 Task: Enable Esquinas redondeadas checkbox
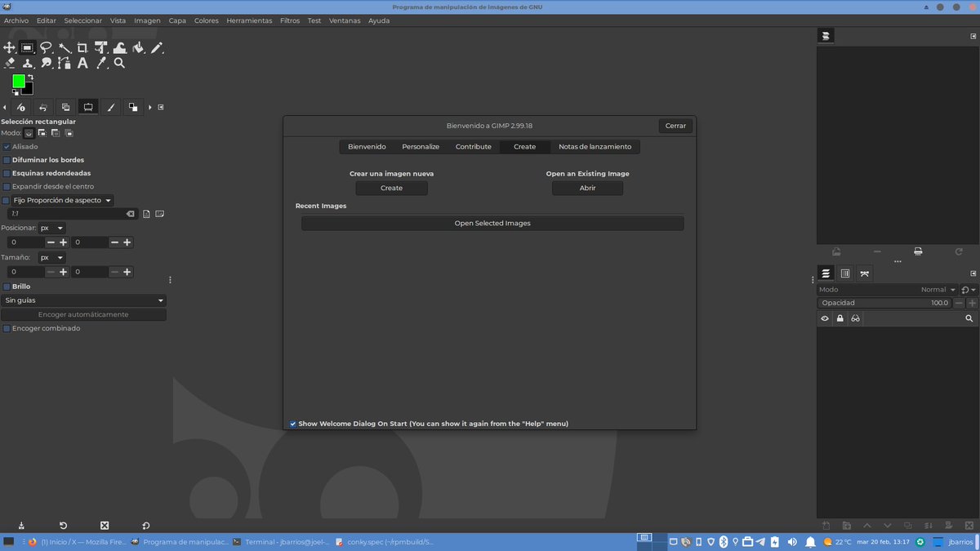coord(7,173)
